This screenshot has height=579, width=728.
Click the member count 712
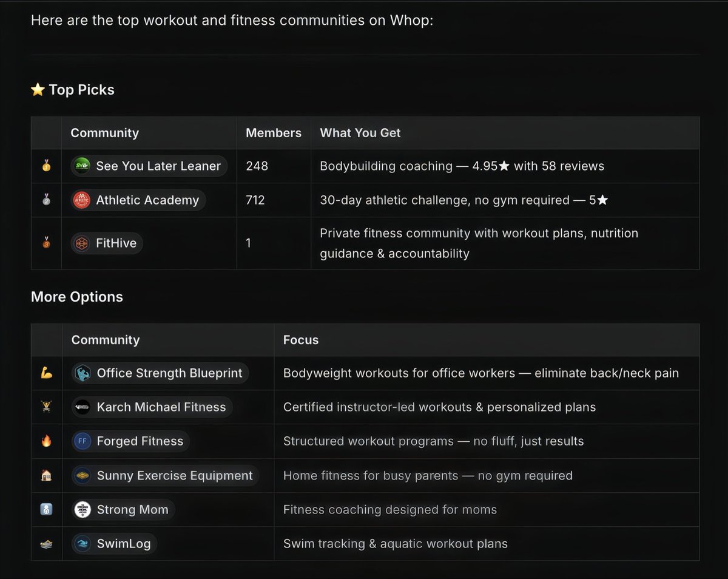[255, 200]
